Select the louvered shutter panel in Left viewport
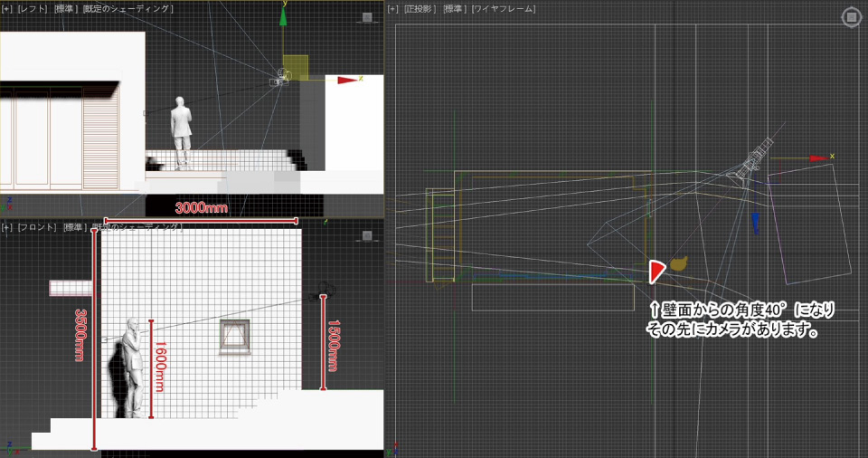 tap(100, 137)
